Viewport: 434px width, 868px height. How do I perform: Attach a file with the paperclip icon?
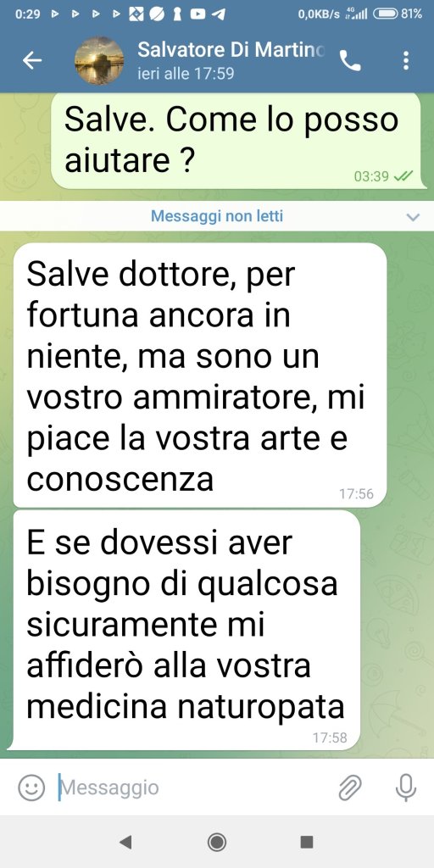(x=350, y=787)
